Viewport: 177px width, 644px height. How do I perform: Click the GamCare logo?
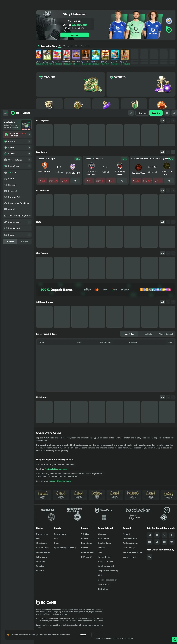[104, 510]
